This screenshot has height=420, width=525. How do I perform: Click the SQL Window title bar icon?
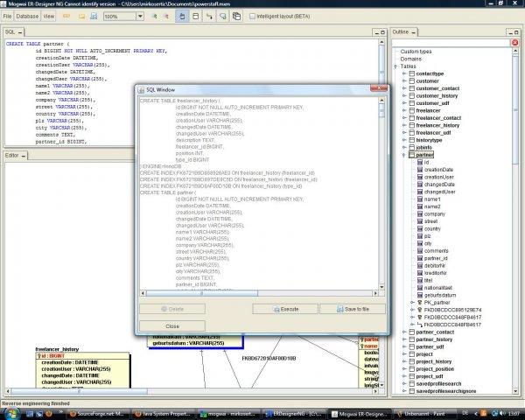coord(141,90)
